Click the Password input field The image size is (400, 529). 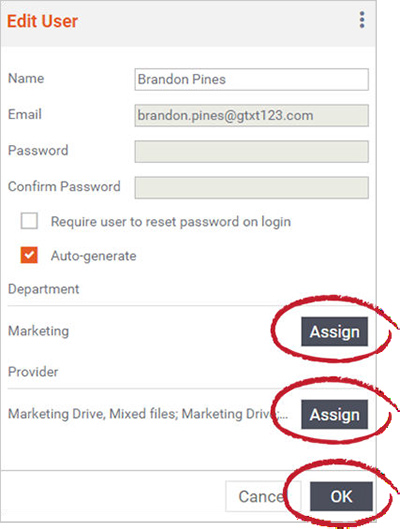[x=252, y=152]
